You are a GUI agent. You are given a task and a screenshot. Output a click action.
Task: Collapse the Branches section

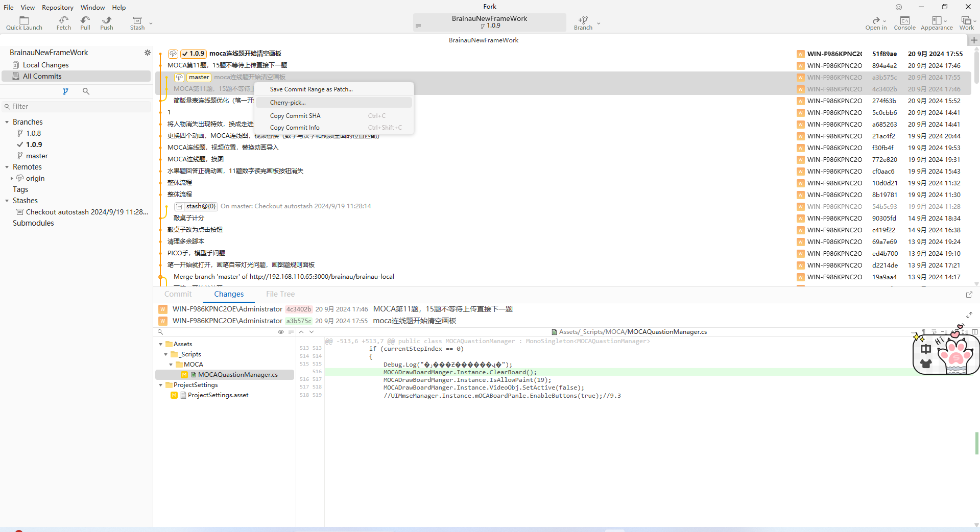coord(7,122)
